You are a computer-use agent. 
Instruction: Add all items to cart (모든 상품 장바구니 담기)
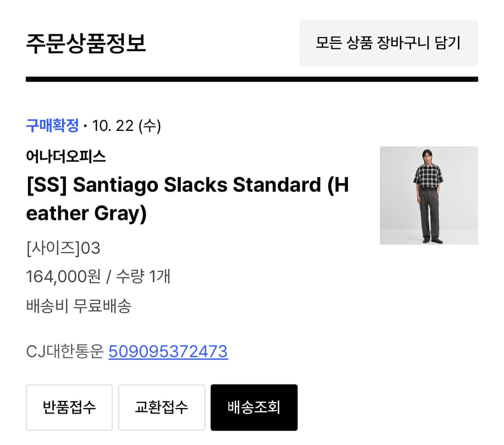click(388, 43)
